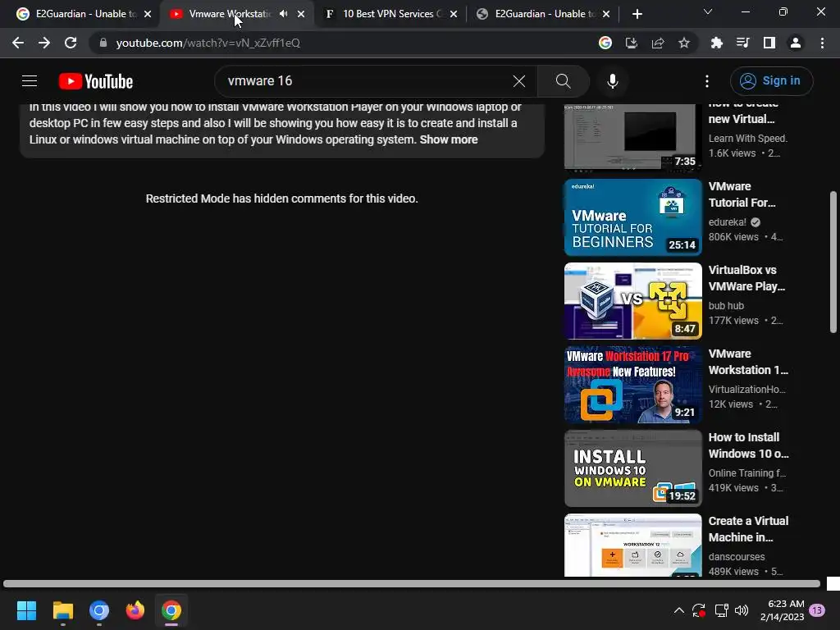Image resolution: width=840 pixels, height=630 pixels.
Task: Bookmark this tab with the star icon
Action: pyautogui.click(x=684, y=43)
